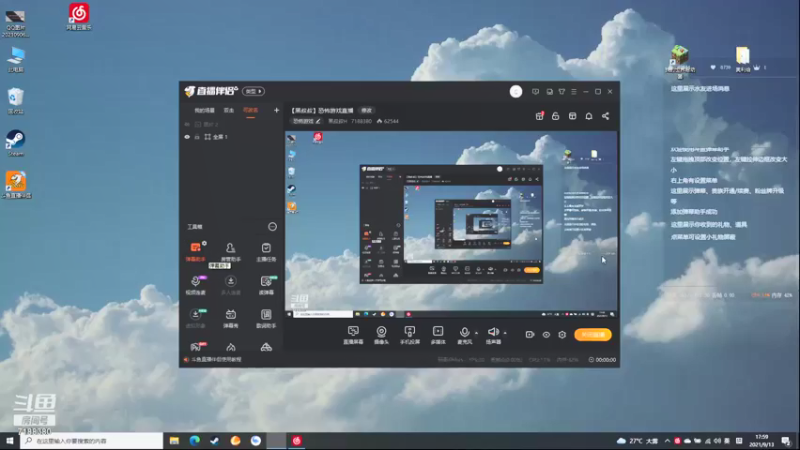Open the hamburger menu in the title bar

(x=574, y=91)
